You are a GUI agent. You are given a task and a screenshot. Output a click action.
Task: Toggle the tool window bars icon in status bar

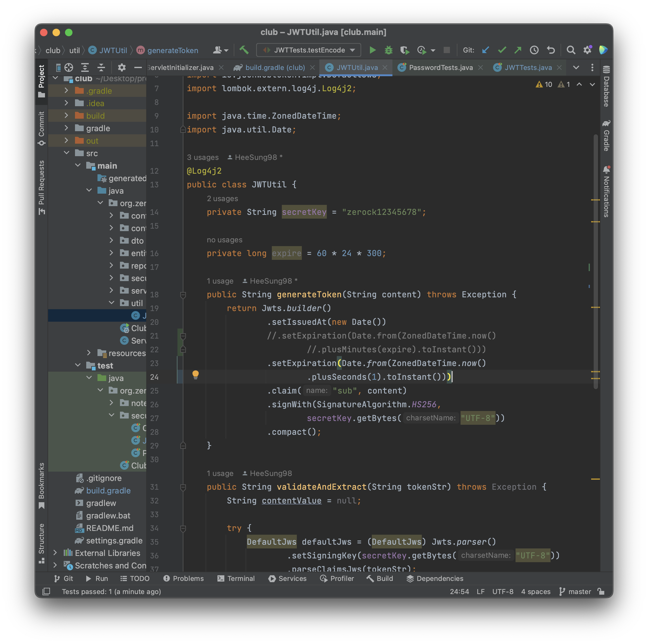[x=46, y=592]
